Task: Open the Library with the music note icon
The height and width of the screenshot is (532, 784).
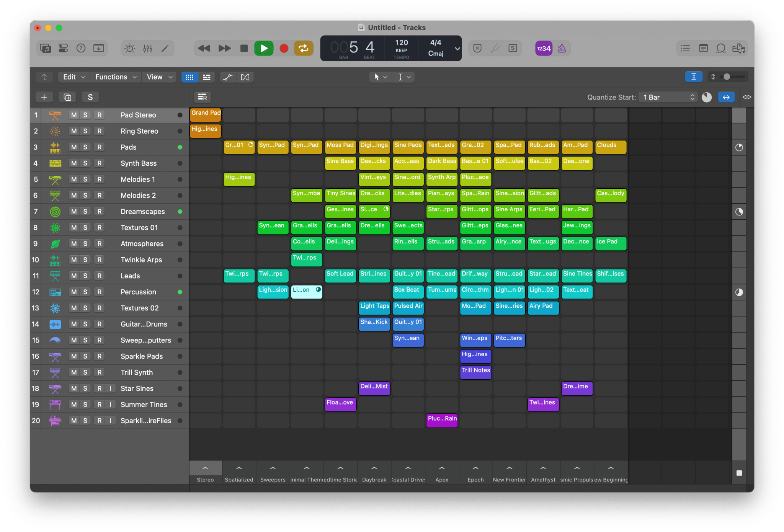Action: pos(46,48)
